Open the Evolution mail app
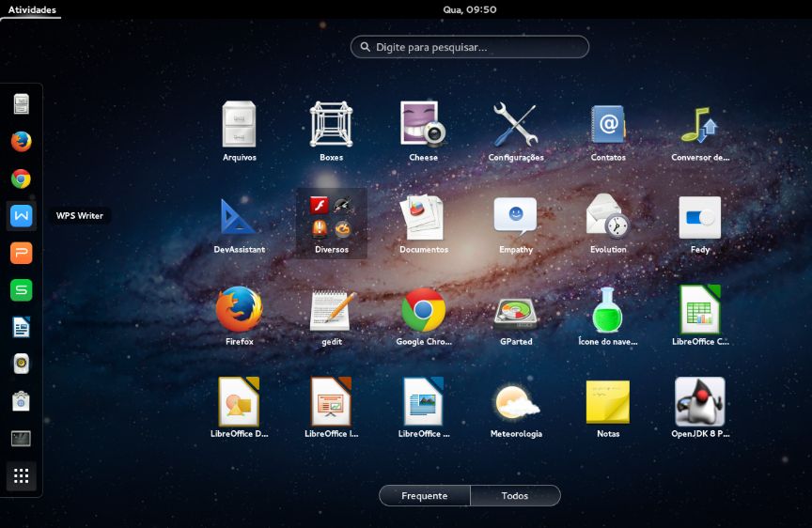Viewport: 812px width, 528px height. [608, 224]
